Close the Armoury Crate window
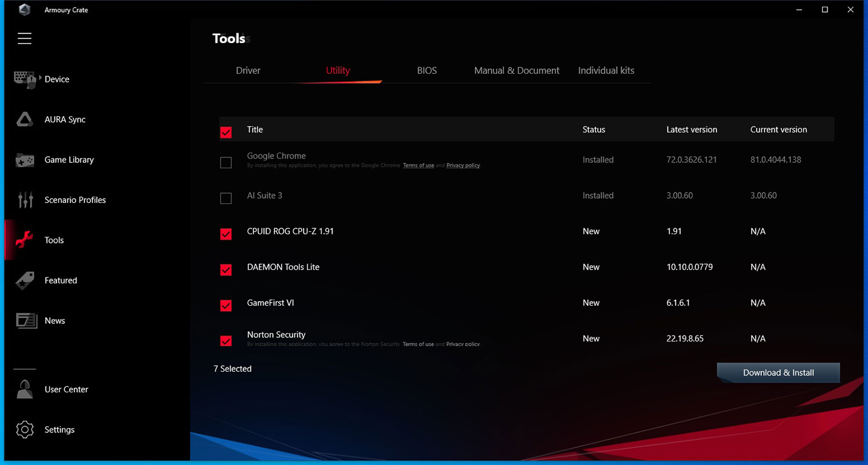Screen dimensions: 868x465 tap(851, 10)
